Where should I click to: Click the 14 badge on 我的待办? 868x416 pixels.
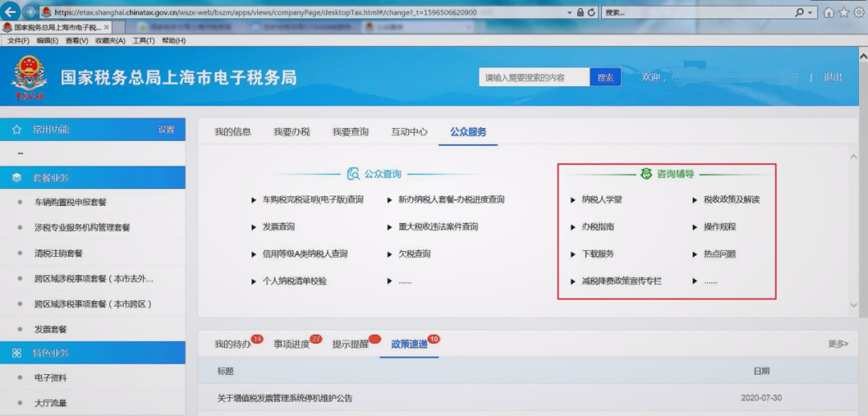(257, 339)
